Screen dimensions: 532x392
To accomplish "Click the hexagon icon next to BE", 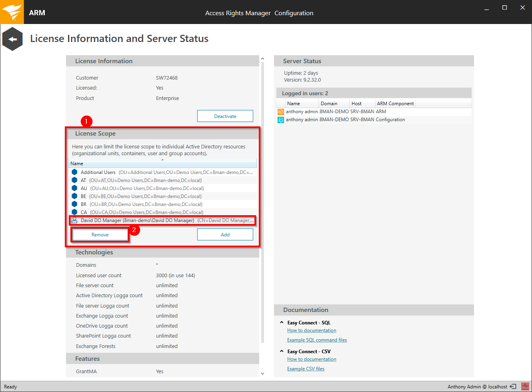I will tap(74, 196).
